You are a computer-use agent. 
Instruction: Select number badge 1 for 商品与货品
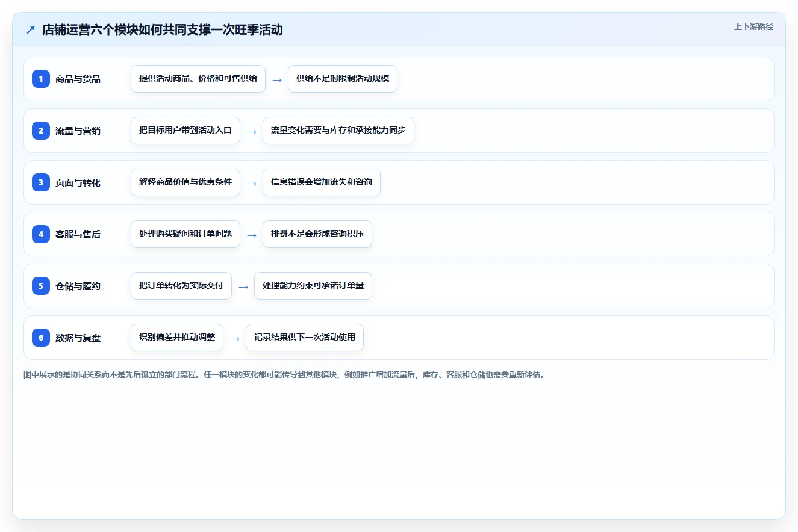click(41, 78)
